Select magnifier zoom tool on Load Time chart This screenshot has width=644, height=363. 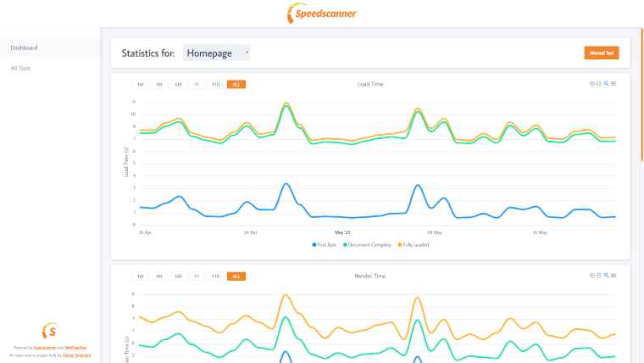point(606,83)
